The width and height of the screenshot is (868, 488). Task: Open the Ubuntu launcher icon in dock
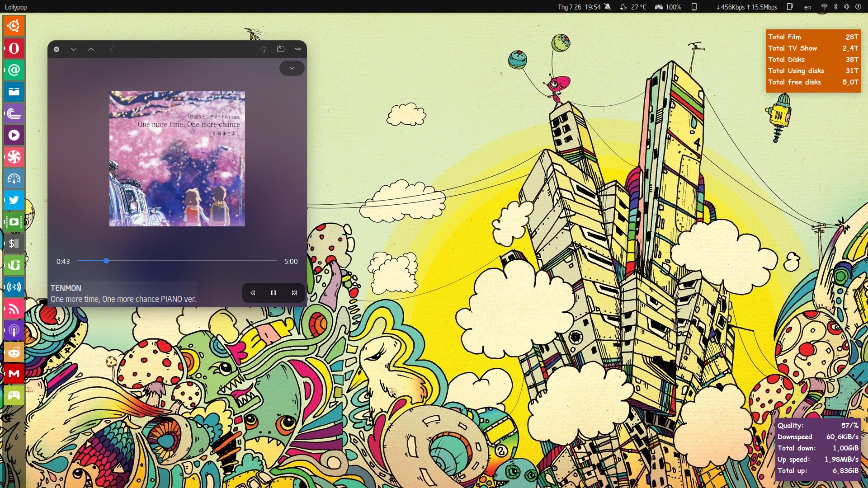click(x=14, y=26)
